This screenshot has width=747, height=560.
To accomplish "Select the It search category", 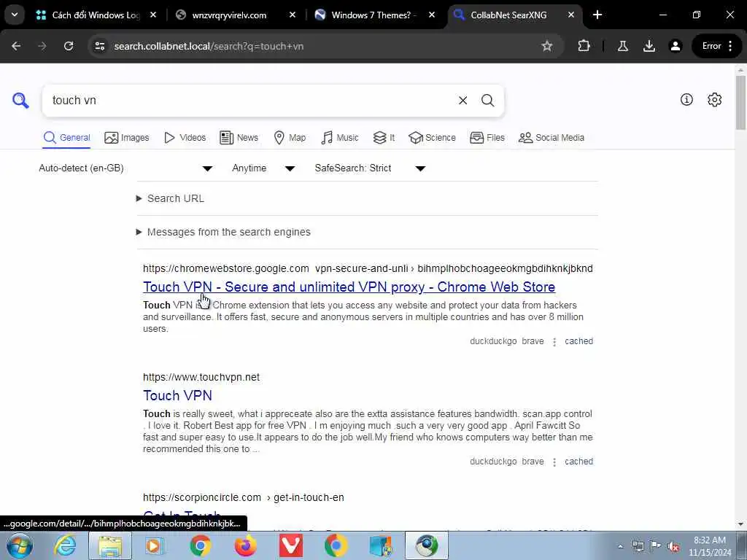I will point(384,138).
